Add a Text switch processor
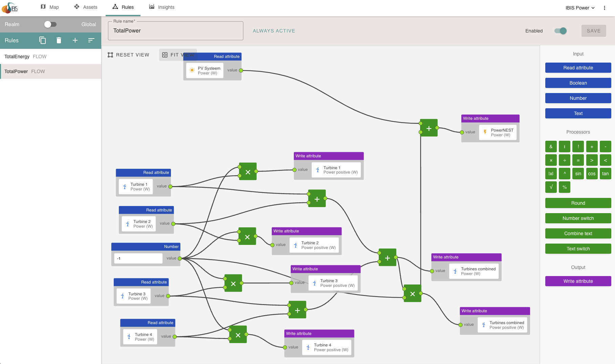Viewport: 615px width, 364px height. (x=578, y=249)
